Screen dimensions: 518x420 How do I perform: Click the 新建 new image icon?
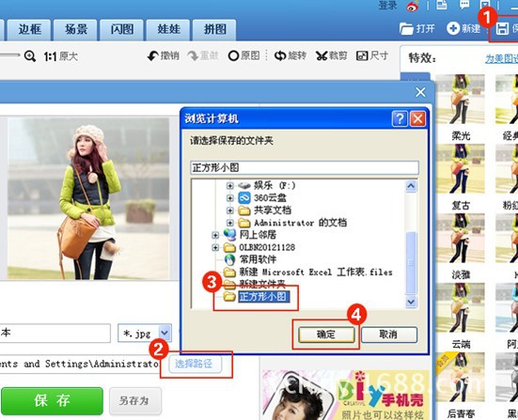click(453, 28)
